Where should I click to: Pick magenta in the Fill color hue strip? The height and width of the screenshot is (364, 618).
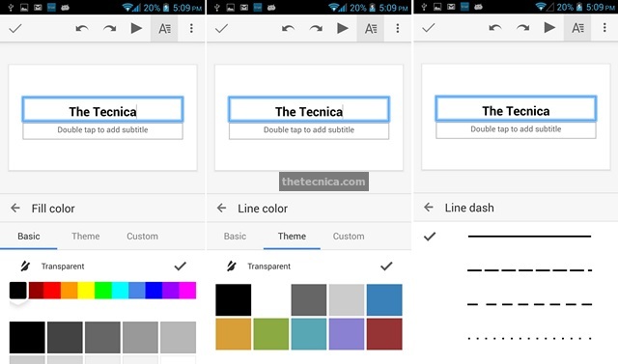[x=187, y=291]
